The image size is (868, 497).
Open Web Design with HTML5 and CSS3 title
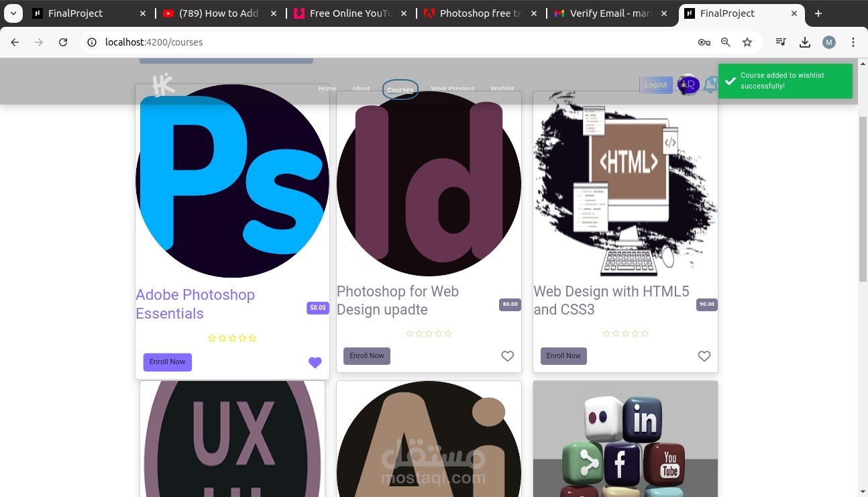coord(611,300)
